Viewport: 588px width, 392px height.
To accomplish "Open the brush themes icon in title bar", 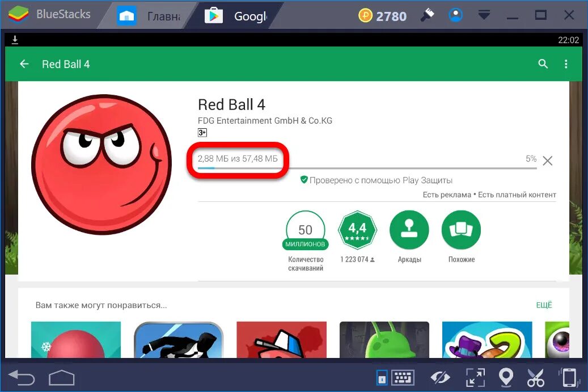I will coord(427,15).
